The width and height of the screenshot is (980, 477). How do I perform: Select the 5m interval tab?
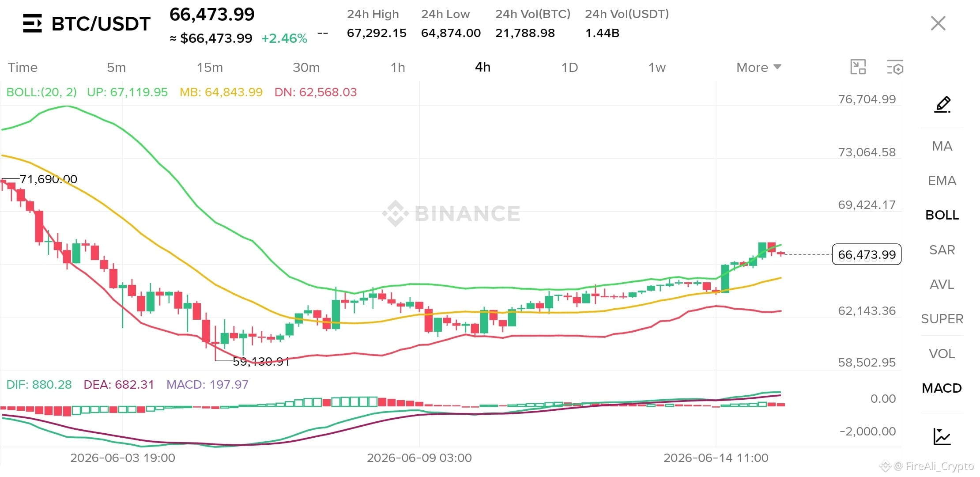(116, 67)
